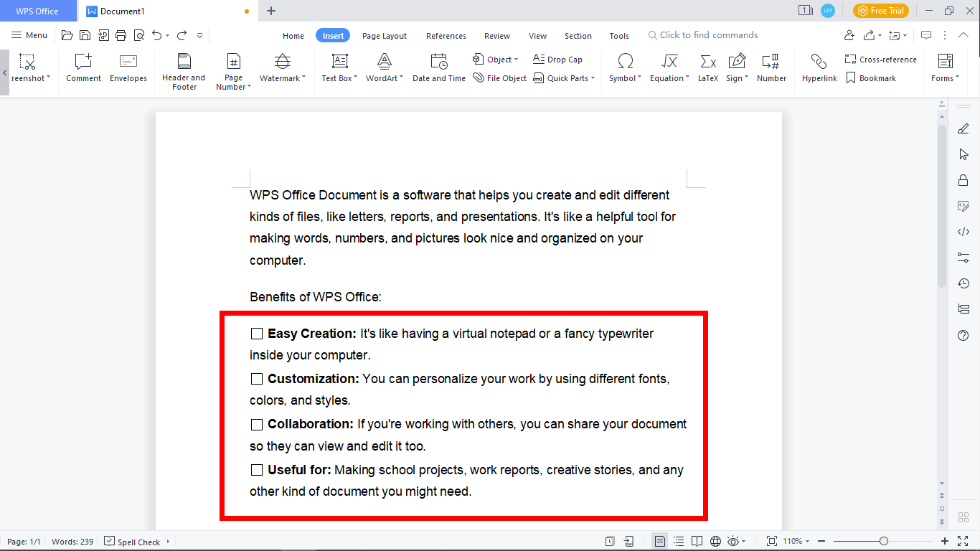Switch to the Review tab
Screen dimensions: 980x551
click(497, 36)
